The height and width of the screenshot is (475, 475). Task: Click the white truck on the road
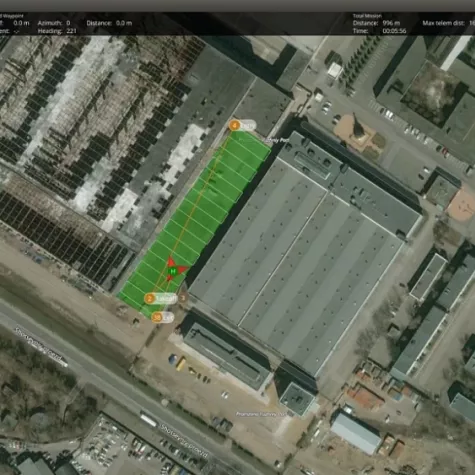pyautogui.click(x=148, y=421)
